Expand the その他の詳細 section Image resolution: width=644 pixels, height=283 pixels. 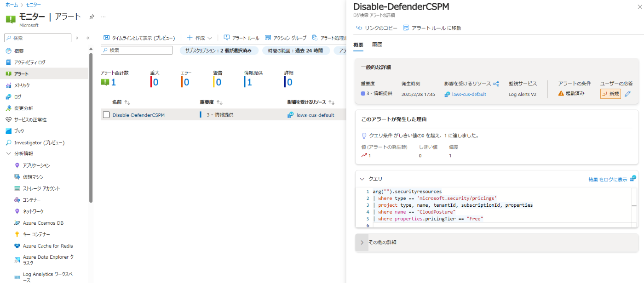click(x=362, y=242)
